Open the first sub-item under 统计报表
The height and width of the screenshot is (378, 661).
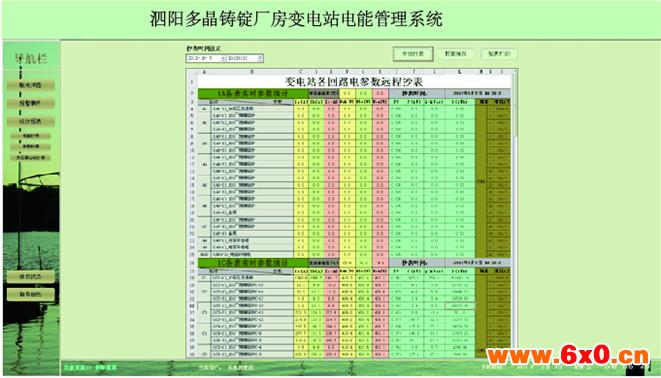tap(31, 136)
